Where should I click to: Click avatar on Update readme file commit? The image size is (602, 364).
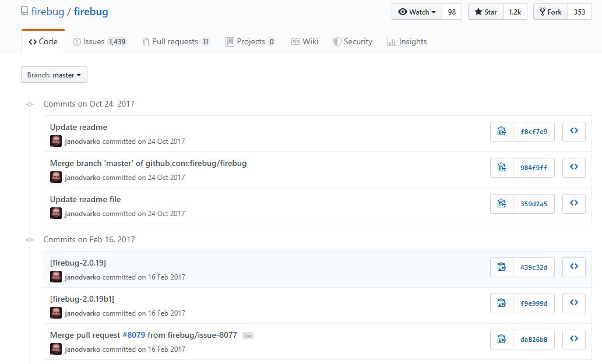[x=56, y=213]
